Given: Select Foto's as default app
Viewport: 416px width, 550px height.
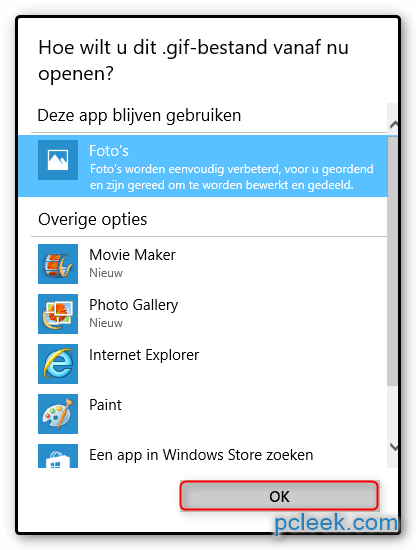Looking at the screenshot, I should (x=203, y=166).
